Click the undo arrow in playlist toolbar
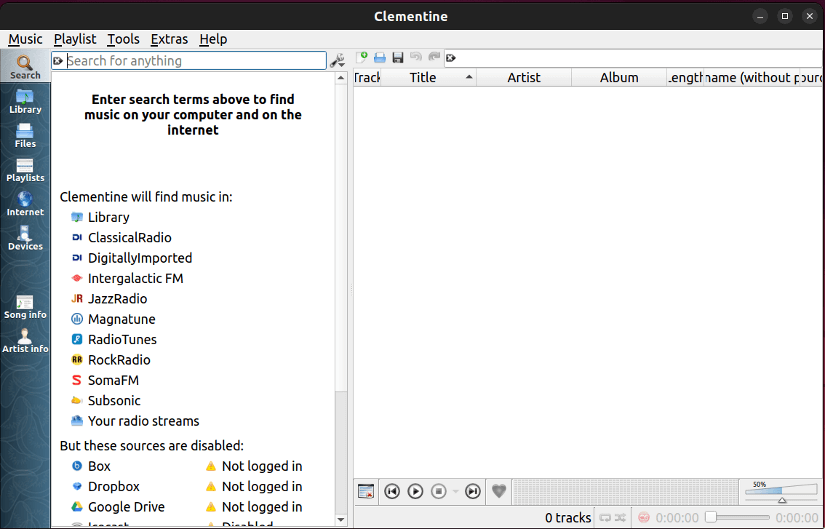Screen dimensions: 825x529 pyautogui.click(x=416, y=57)
